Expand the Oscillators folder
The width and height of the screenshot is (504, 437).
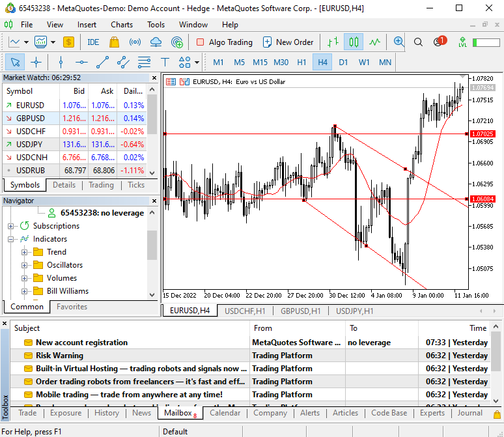(24, 265)
